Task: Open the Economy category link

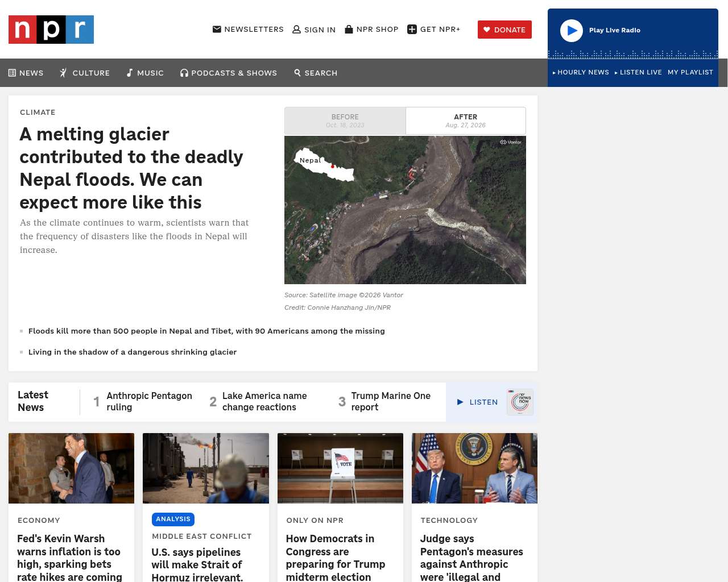Action: pos(39,520)
